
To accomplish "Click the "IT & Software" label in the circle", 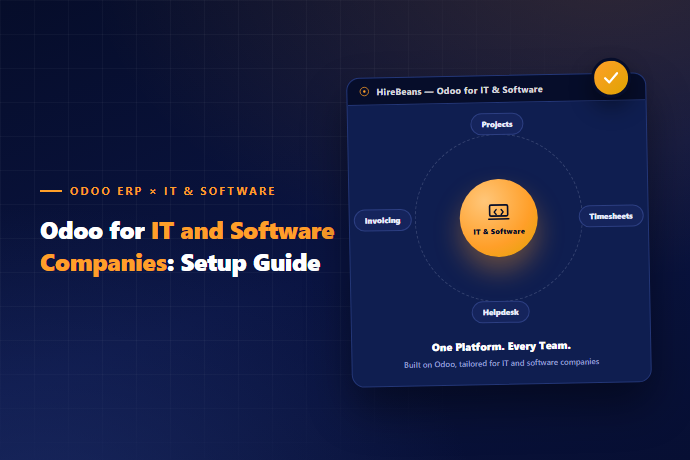I will coord(499,232).
